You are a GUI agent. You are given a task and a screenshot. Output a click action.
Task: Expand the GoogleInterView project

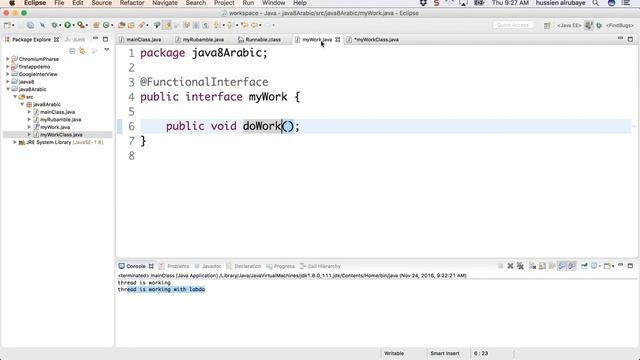click(x=8, y=74)
